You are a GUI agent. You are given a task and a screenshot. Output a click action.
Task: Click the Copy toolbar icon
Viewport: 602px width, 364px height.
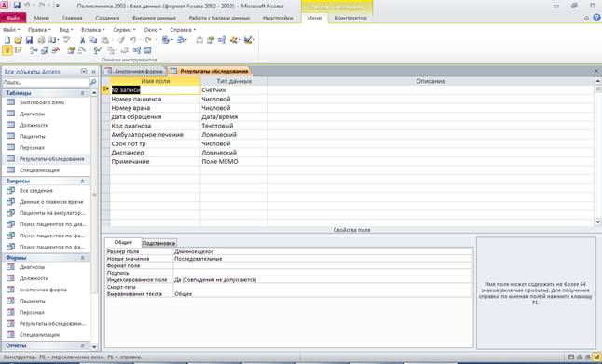(93, 40)
